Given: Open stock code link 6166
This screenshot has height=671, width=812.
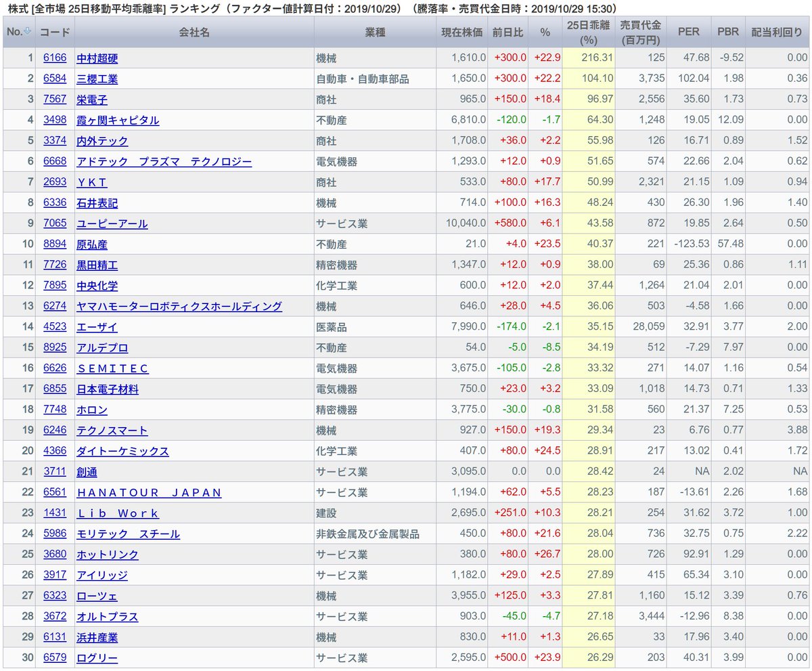Looking at the screenshot, I should click(x=55, y=58).
